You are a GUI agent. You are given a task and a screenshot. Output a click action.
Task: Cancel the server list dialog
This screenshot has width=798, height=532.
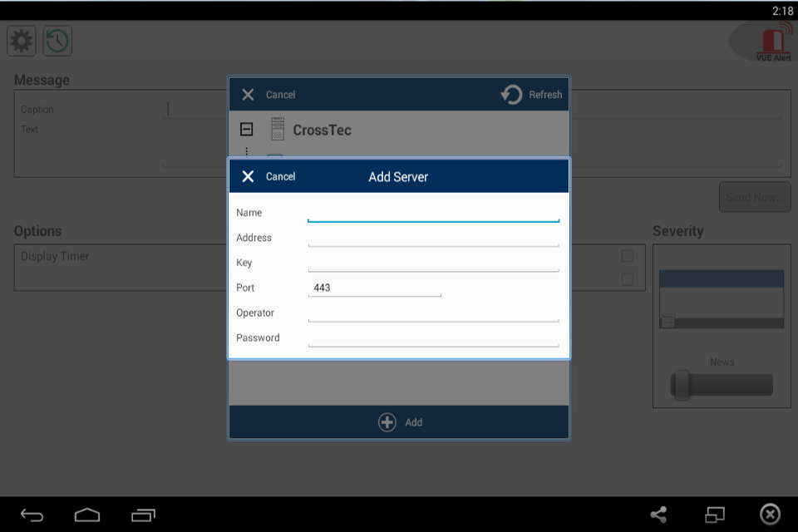(280, 95)
